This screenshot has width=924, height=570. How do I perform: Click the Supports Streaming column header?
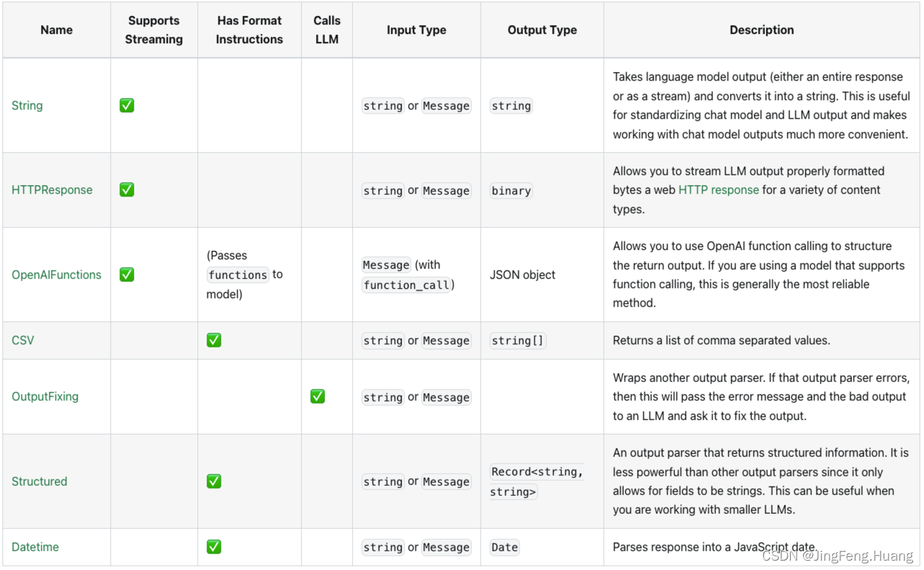click(153, 30)
